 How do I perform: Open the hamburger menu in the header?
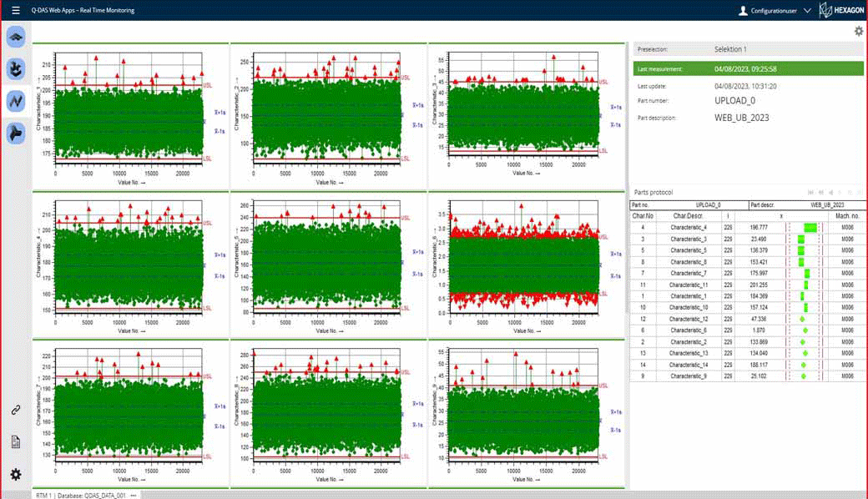16,10
